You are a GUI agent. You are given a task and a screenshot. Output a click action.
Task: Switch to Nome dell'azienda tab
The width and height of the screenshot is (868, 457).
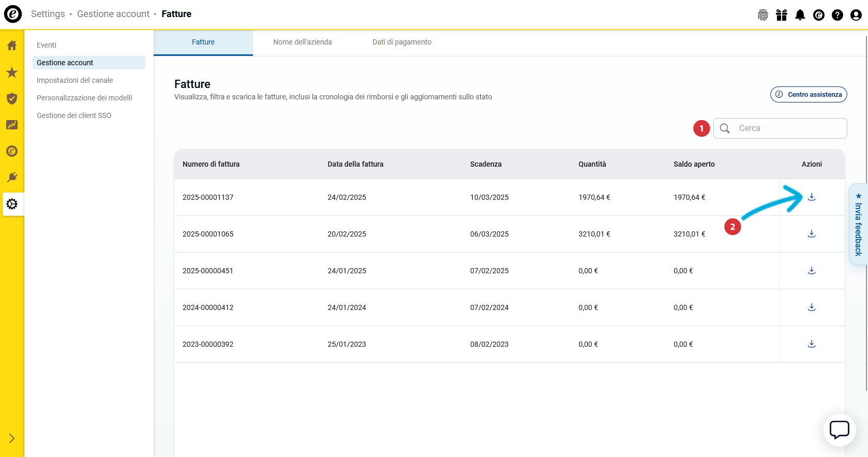tap(302, 42)
